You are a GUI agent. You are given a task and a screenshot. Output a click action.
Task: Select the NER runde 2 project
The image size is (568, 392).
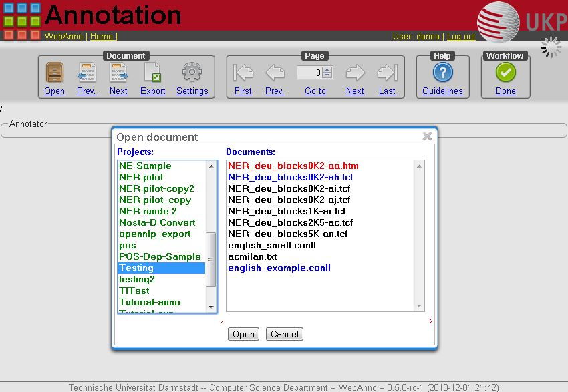click(x=162, y=211)
